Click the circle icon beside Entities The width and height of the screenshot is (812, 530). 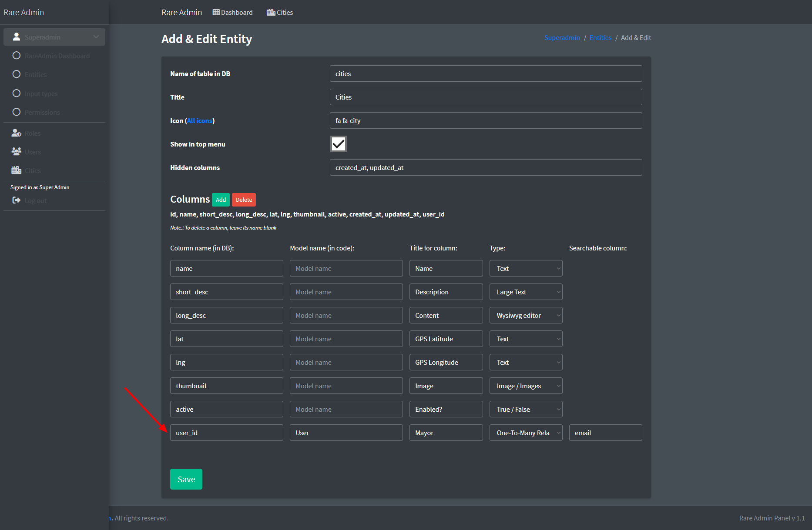(x=17, y=74)
